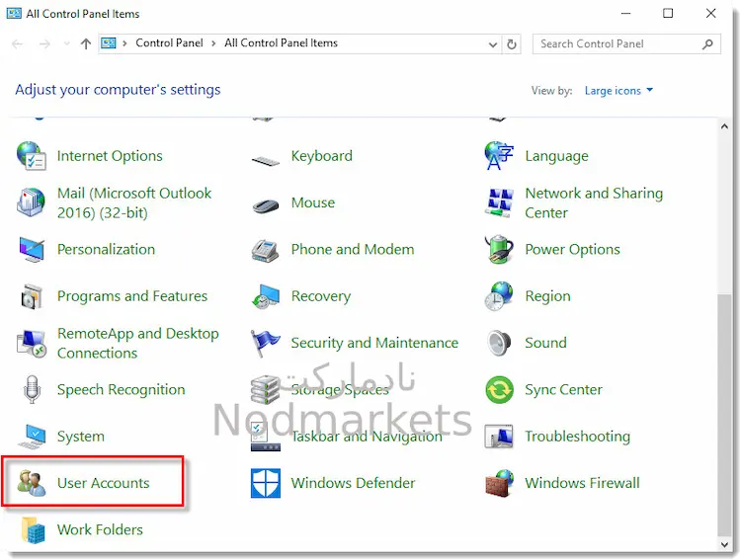Image resolution: width=741 pixels, height=560 pixels.
Task: Open the Mail (Microsoft Outlook 2016) icon
Action: point(32,202)
